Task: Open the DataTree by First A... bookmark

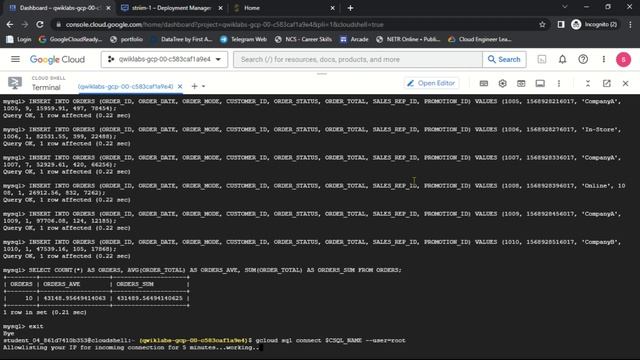Action: coord(182,39)
